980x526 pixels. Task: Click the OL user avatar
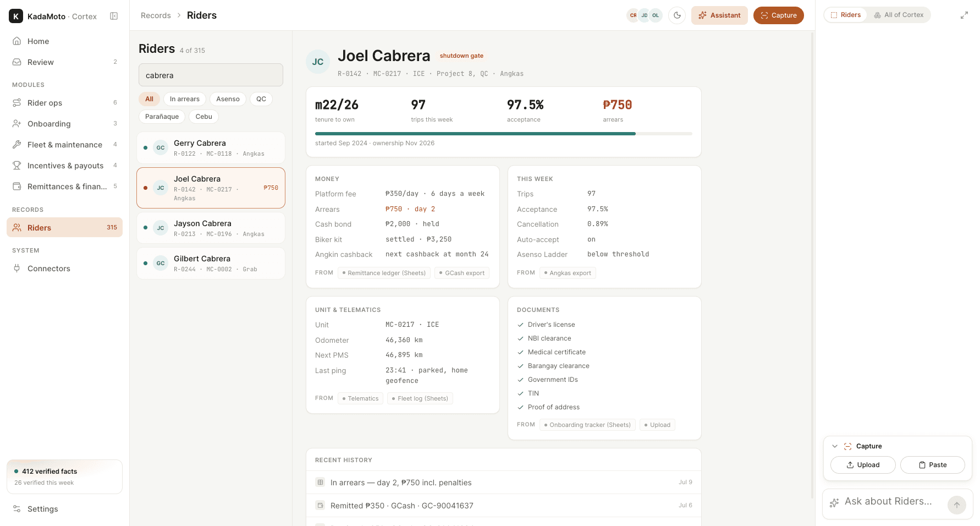(656, 15)
